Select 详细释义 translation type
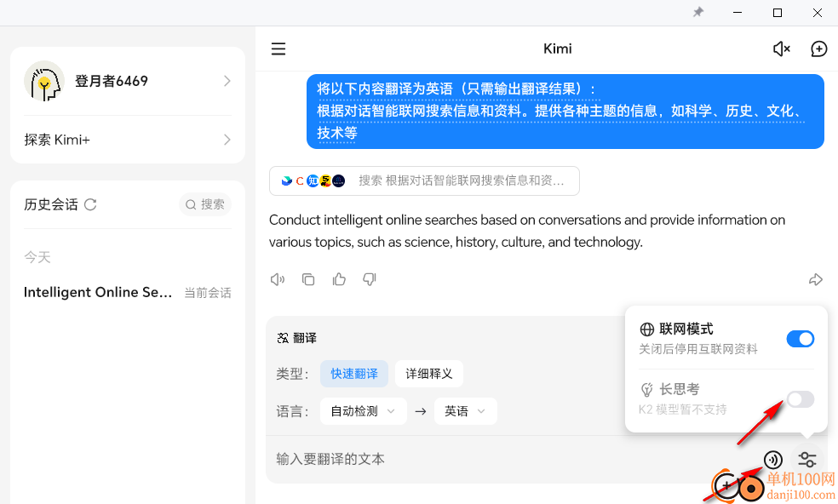Screen dimensions: 838x504 coord(428,374)
